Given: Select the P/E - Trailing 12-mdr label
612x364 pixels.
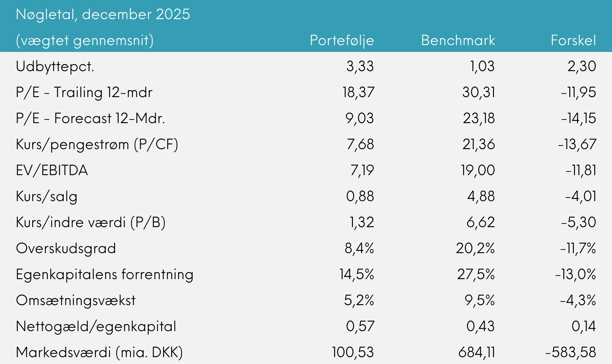Looking at the screenshot, I should pos(84,92).
